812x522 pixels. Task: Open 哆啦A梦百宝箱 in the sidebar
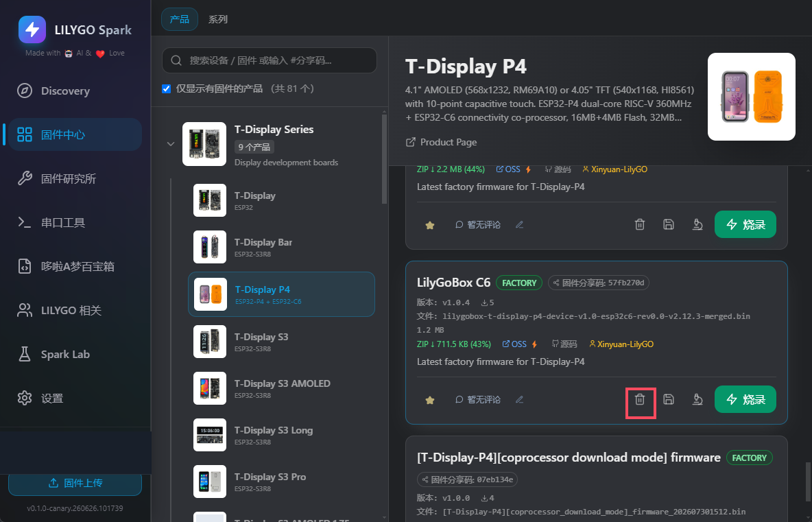coord(75,267)
